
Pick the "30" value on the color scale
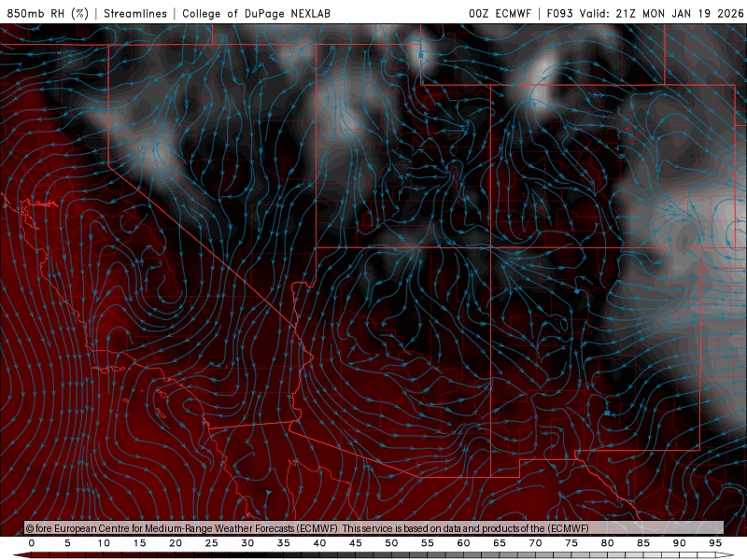(x=247, y=543)
